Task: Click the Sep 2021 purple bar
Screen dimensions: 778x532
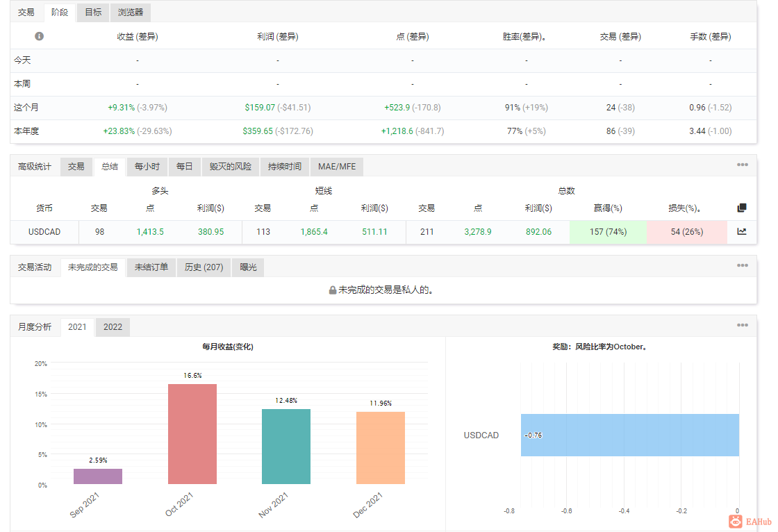Action: point(98,476)
